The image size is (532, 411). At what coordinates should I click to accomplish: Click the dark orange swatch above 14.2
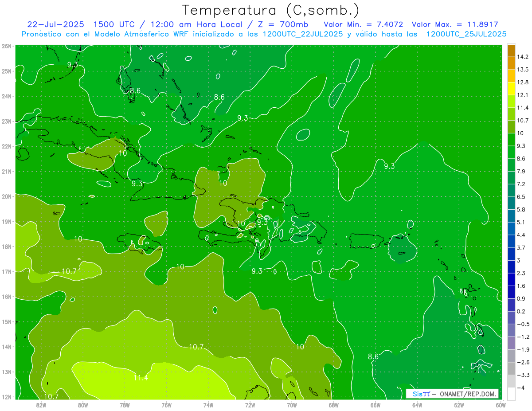(x=511, y=51)
